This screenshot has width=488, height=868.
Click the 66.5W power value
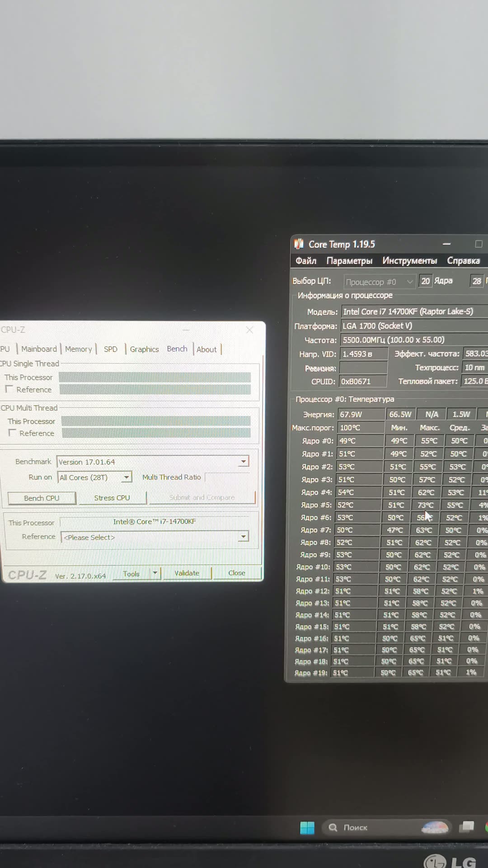pos(400,414)
